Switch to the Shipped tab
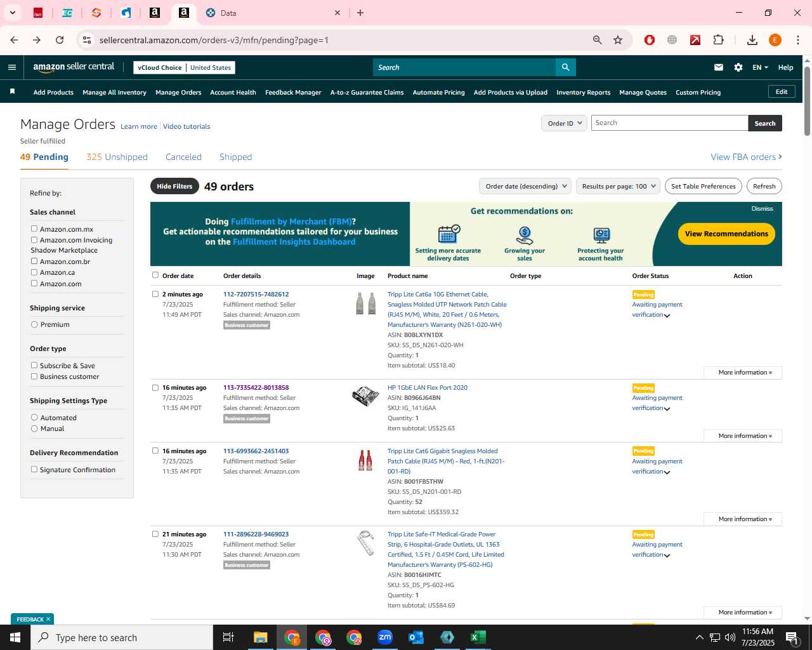This screenshot has width=812, height=650. point(235,157)
